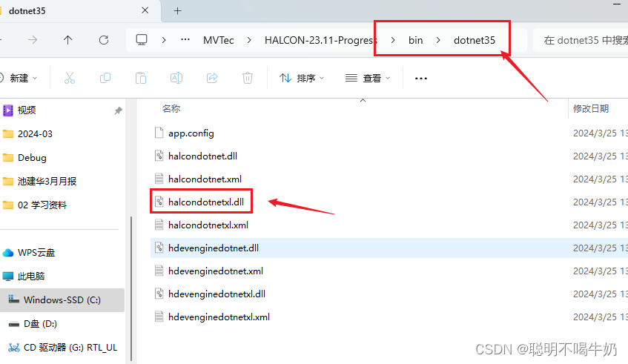628x364 pixels.
Task: Expand chevron after HALCON-23.11-Progress in path
Action: [393, 40]
